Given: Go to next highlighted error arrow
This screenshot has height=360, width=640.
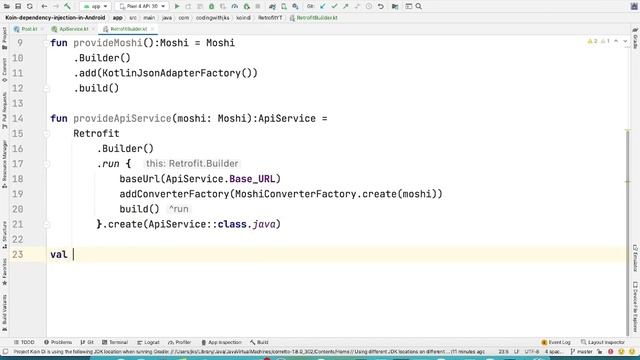Looking at the screenshot, I should click(x=625, y=41).
